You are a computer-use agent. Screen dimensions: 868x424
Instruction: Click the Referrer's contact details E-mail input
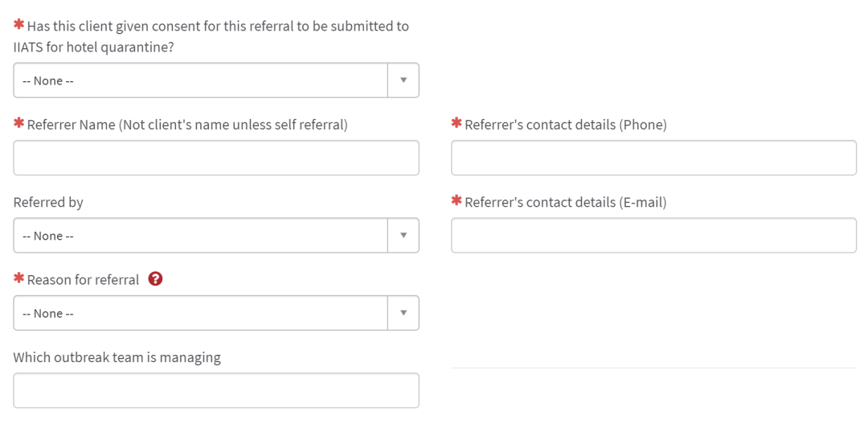[x=653, y=236]
